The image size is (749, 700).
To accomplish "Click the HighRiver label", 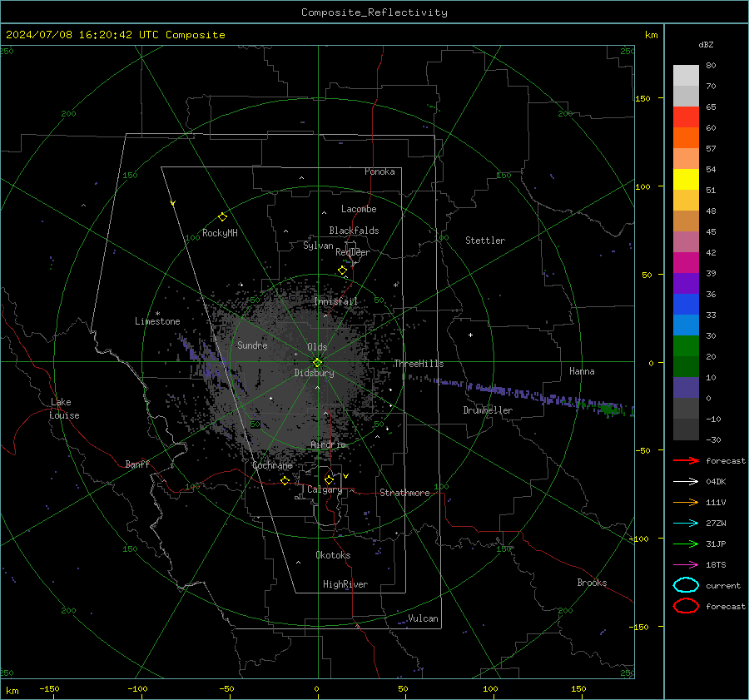I will coord(345,584).
